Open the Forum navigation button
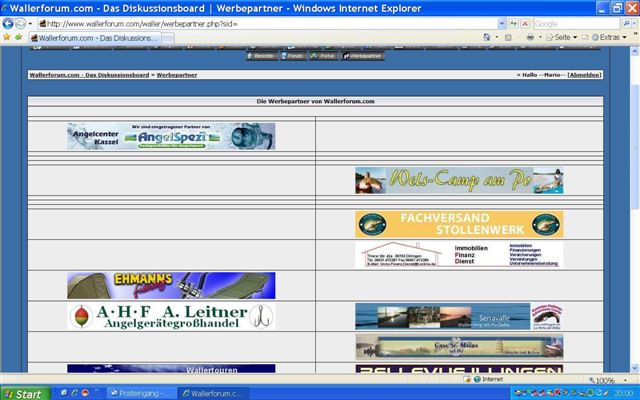Viewport: 640px width, 400px height. [293, 56]
